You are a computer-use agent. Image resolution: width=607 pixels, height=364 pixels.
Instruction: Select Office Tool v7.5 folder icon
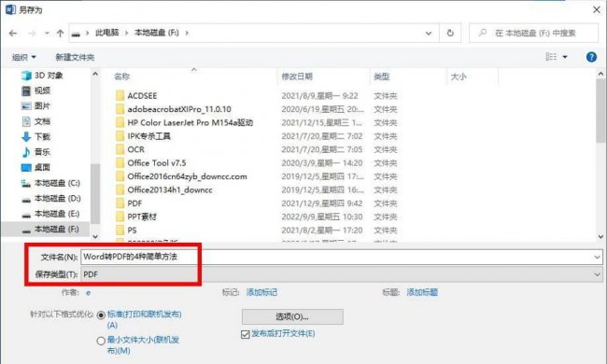pos(120,162)
